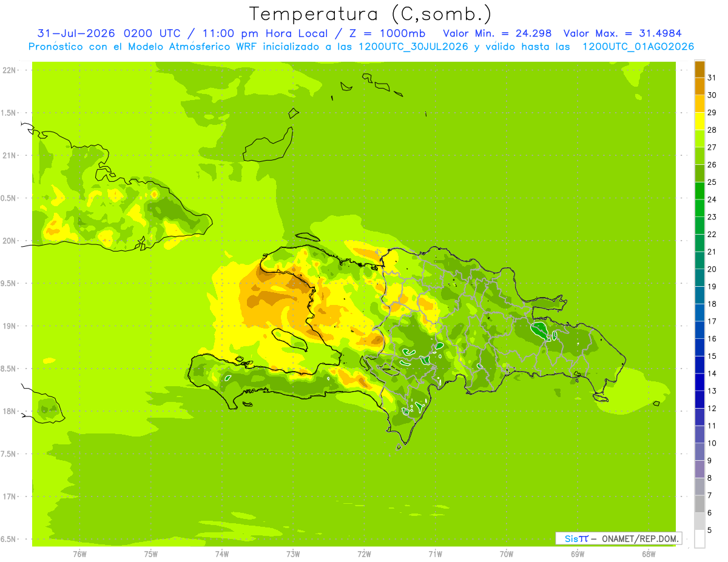Click the color scale label "30"
Screen dimensions: 728x562
click(712, 95)
